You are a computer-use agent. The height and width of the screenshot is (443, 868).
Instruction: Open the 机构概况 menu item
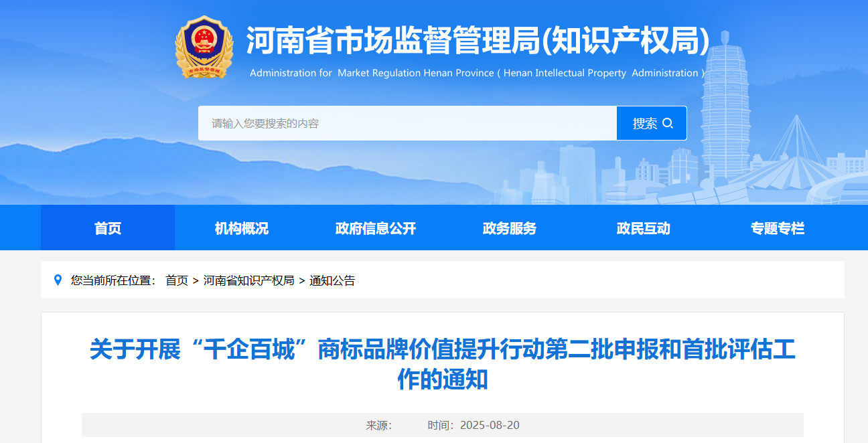tap(242, 228)
